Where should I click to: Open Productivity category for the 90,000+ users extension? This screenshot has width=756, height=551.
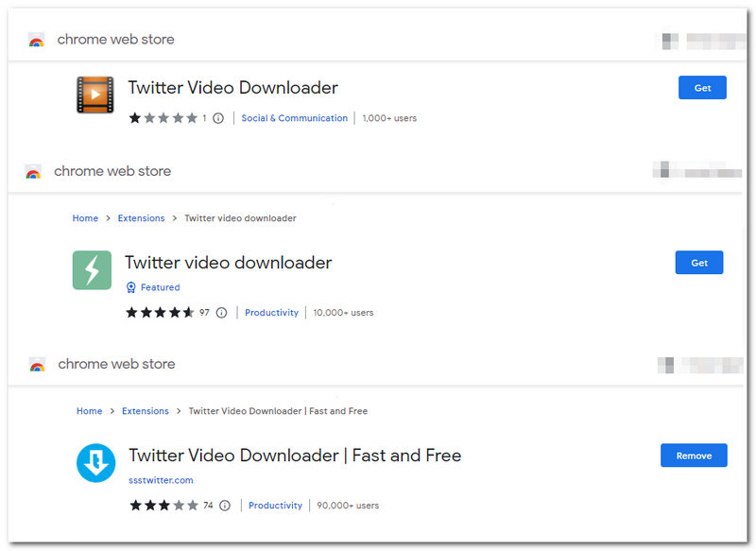[x=275, y=506]
